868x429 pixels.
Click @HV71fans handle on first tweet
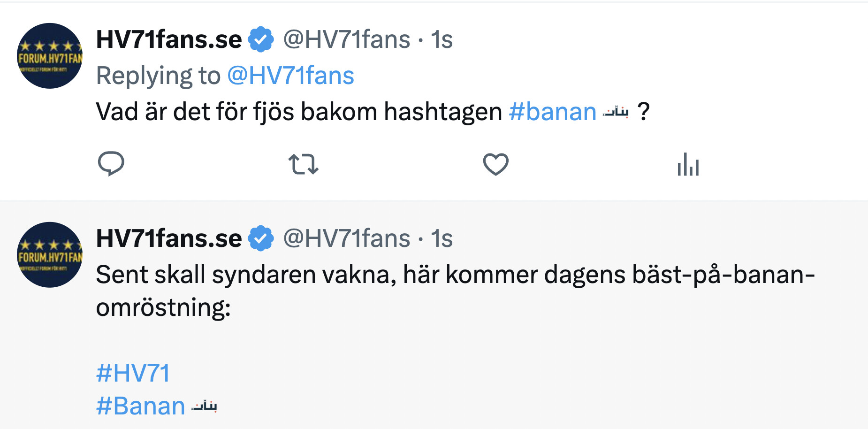[x=346, y=39]
